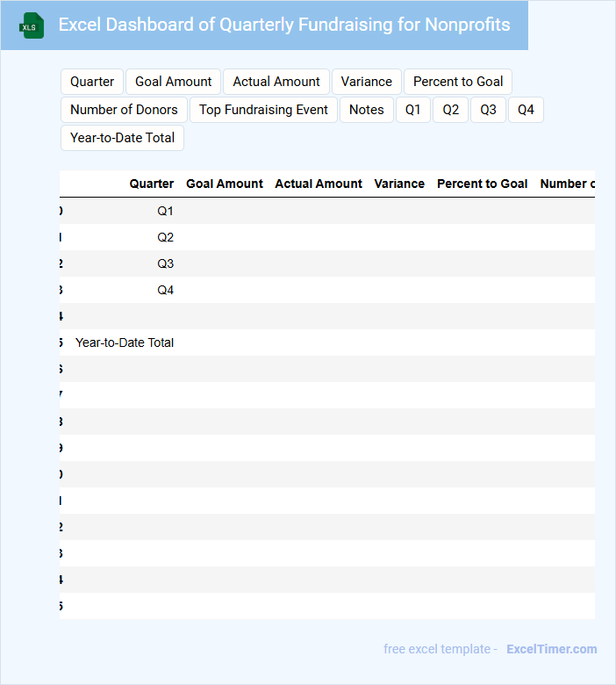
Task: Select the Top Fundraising Event tag
Action: (x=264, y=110)
